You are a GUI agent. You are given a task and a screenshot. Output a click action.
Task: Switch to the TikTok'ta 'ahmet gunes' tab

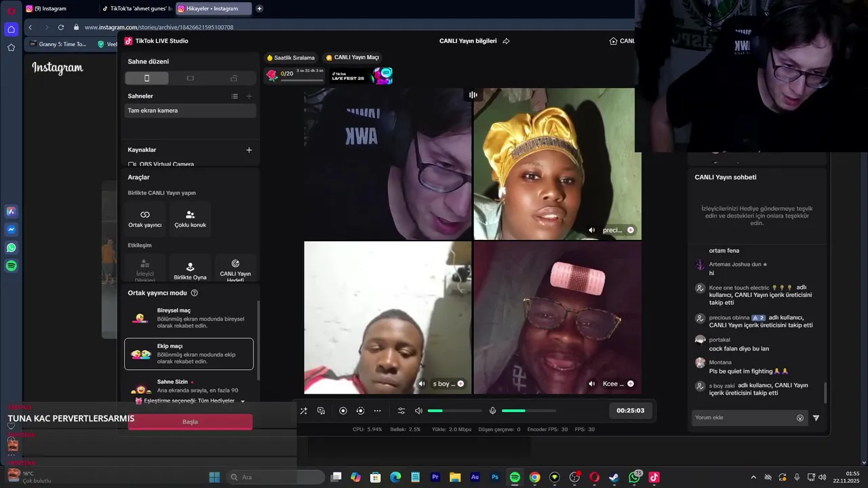click(136, 9)
